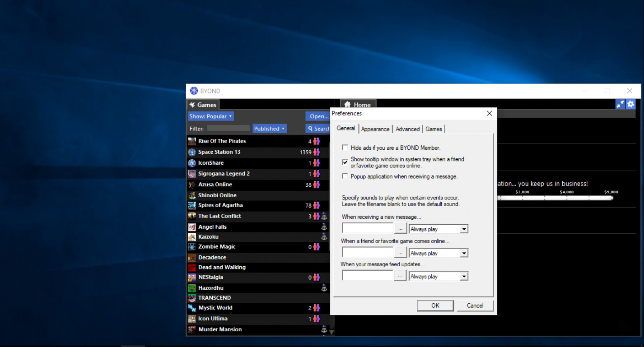
Task: Click the Search button in Games panel
Action: click(x=318, y=129)
